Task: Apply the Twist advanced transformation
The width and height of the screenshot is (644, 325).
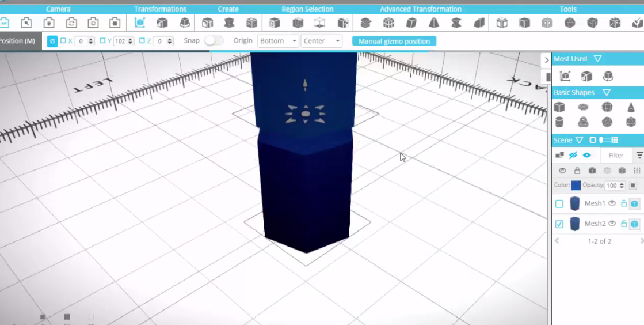Action: (456, 22)
